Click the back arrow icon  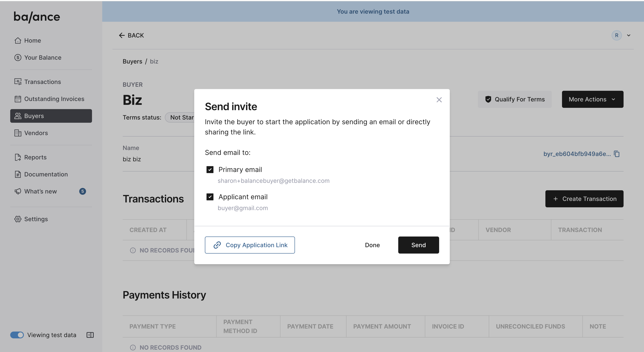121,35
